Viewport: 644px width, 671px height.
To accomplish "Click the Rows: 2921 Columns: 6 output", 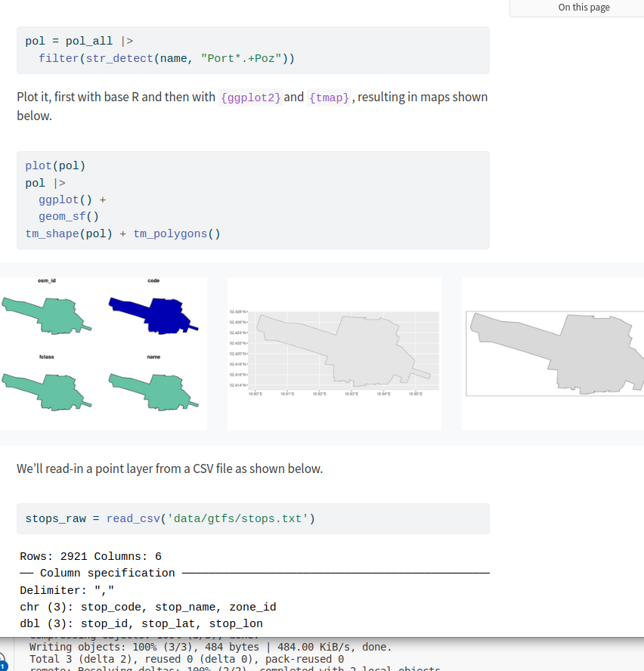I will pos(91,556).
